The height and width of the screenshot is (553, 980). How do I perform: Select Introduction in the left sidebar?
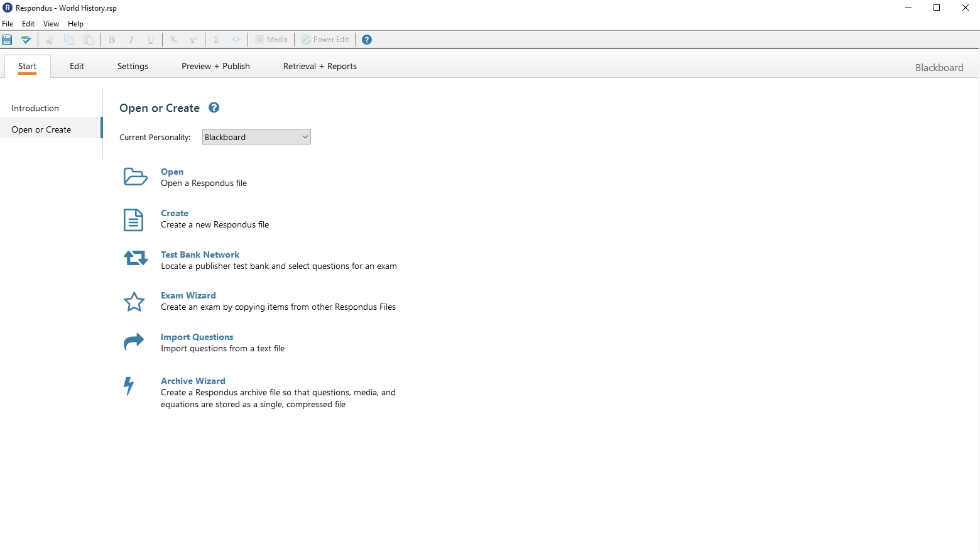(x=35, y=108)
